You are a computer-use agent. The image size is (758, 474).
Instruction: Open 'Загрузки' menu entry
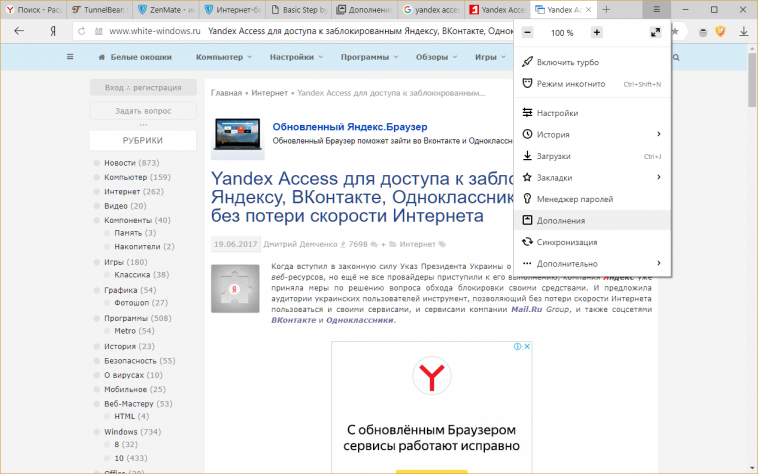click(592, 156)
